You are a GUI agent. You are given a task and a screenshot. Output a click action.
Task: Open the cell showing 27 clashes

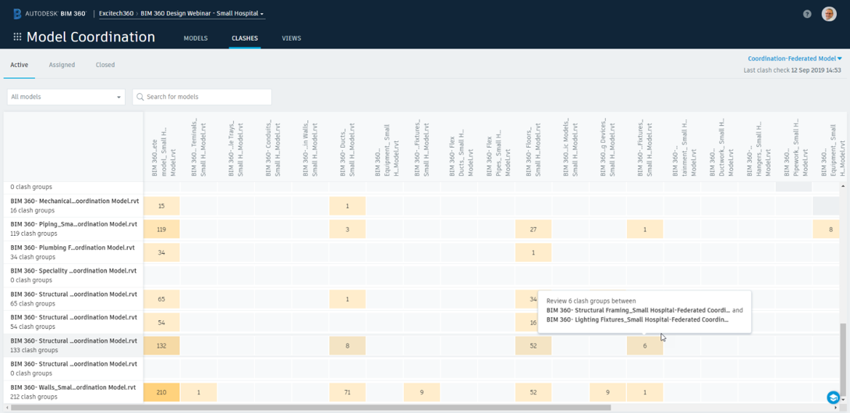[x=533, y=229]
